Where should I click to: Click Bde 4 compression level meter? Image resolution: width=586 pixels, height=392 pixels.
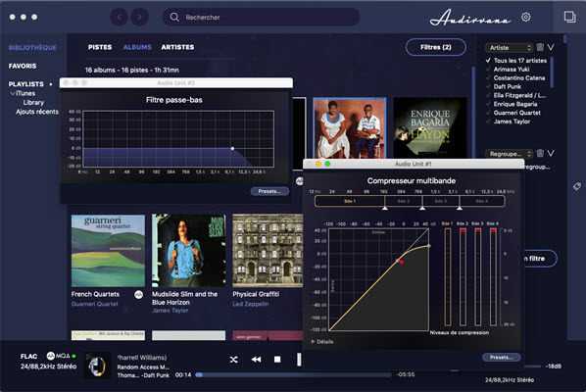pyautogui.click(x=493, y=277)
